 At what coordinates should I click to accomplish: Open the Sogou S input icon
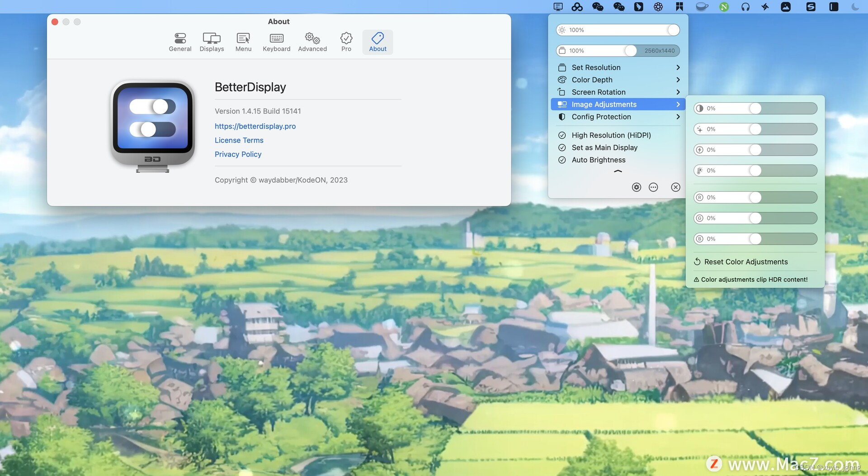point(811,7)
